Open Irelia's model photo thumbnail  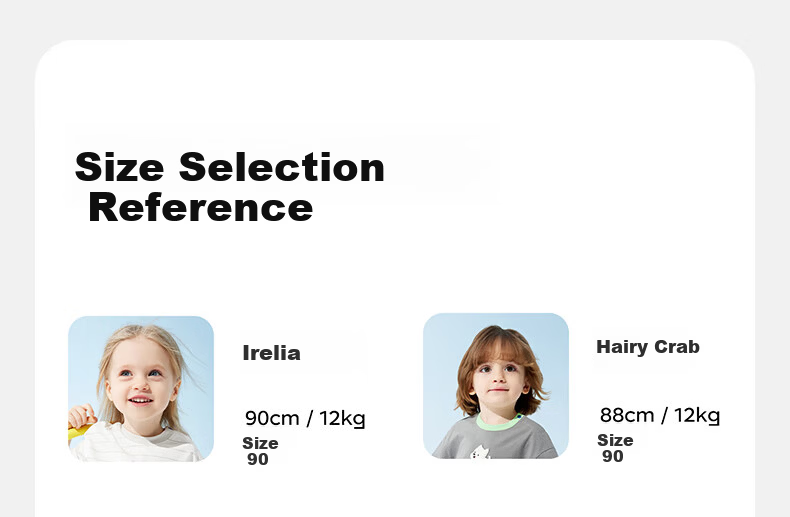pos(141,389)
